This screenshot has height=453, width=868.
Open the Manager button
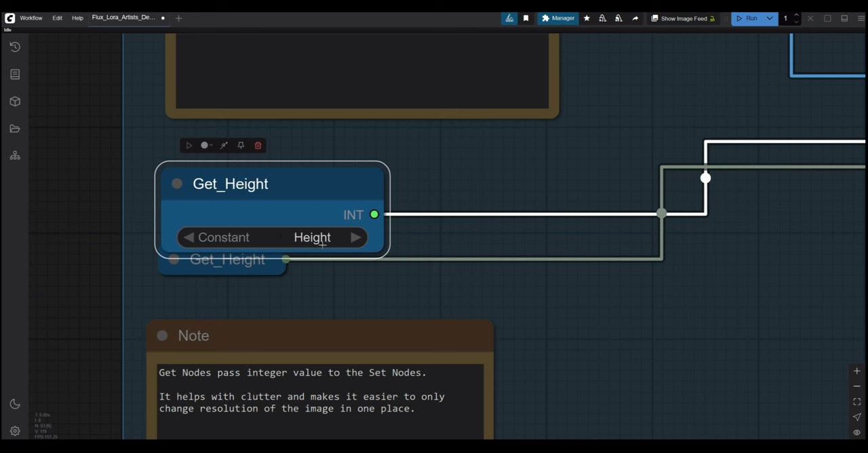tap(558, 18)
